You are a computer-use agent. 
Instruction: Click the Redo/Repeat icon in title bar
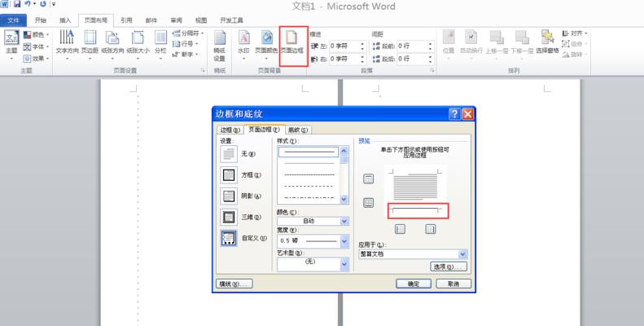42,4
